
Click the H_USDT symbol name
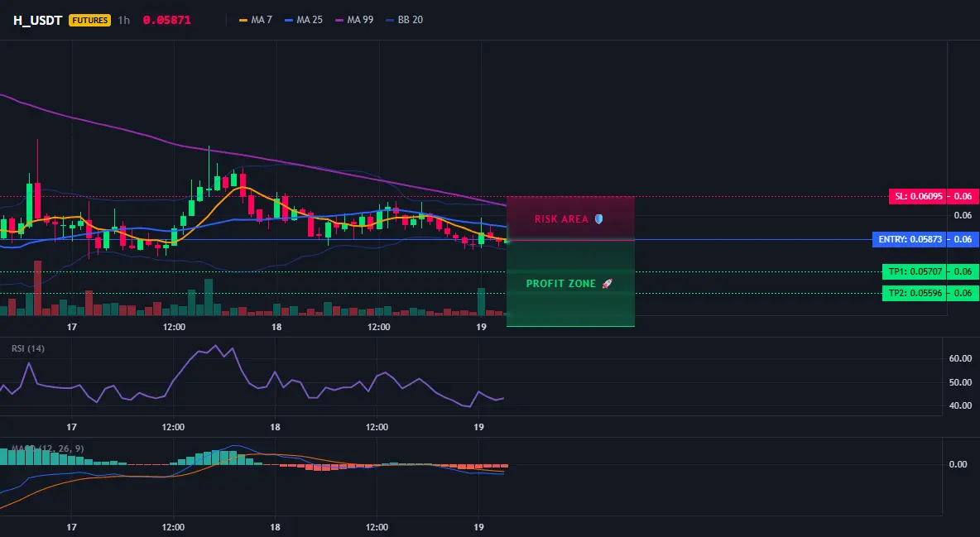tap(37, 20)
